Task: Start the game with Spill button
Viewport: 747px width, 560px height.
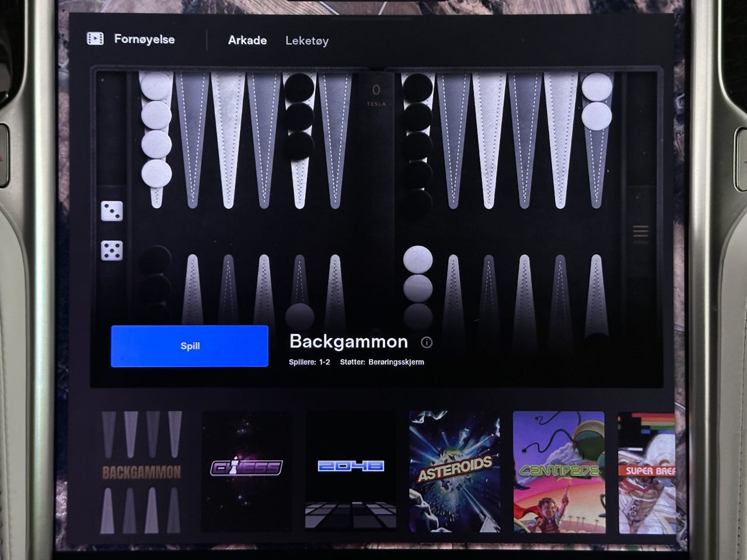Action: click(x=190, y=346)
